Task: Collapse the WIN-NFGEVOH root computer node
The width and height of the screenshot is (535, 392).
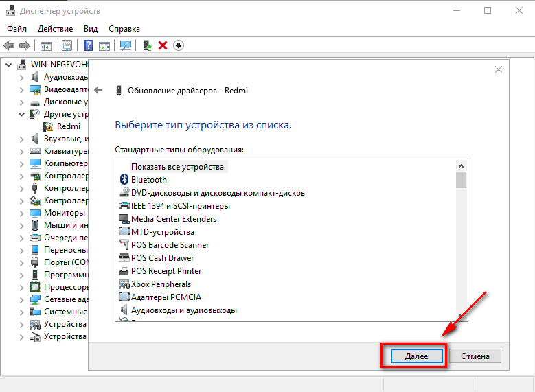Action: point(9,64)
